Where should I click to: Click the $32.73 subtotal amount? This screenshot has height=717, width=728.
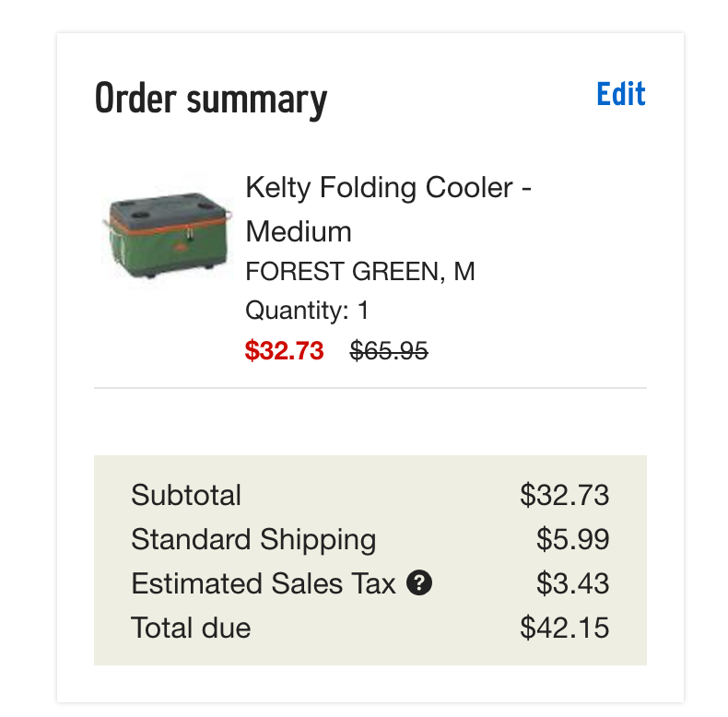point(564,495)
